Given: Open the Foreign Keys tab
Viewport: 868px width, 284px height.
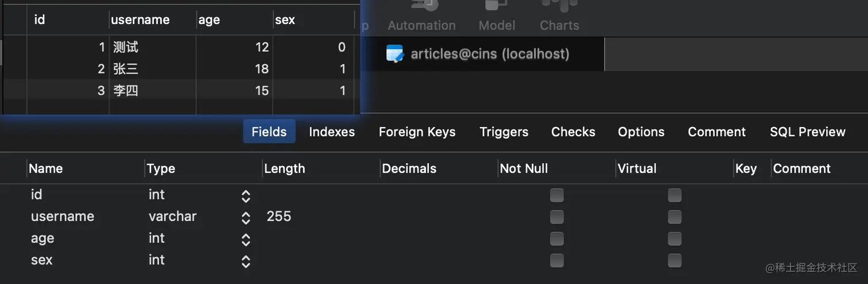Looking at the screenshot, I should click(417, 132).
